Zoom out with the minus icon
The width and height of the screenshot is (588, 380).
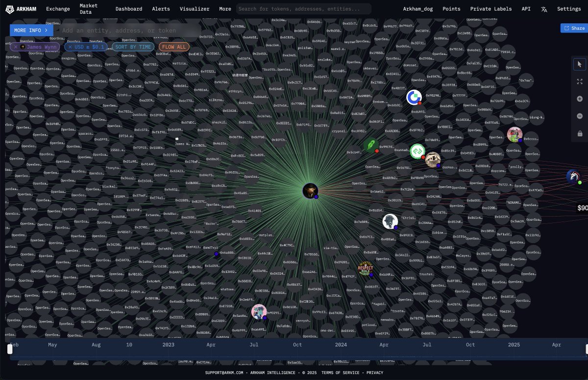pos(580,116)
